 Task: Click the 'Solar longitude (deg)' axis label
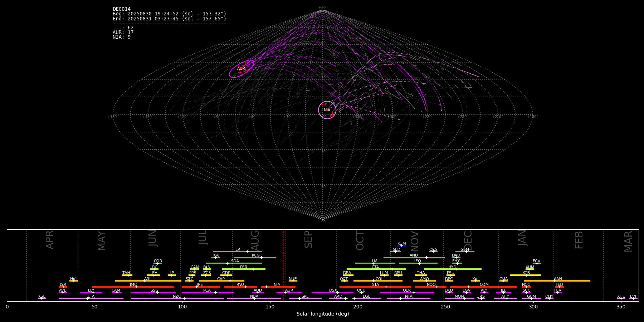tap(323, 314)
